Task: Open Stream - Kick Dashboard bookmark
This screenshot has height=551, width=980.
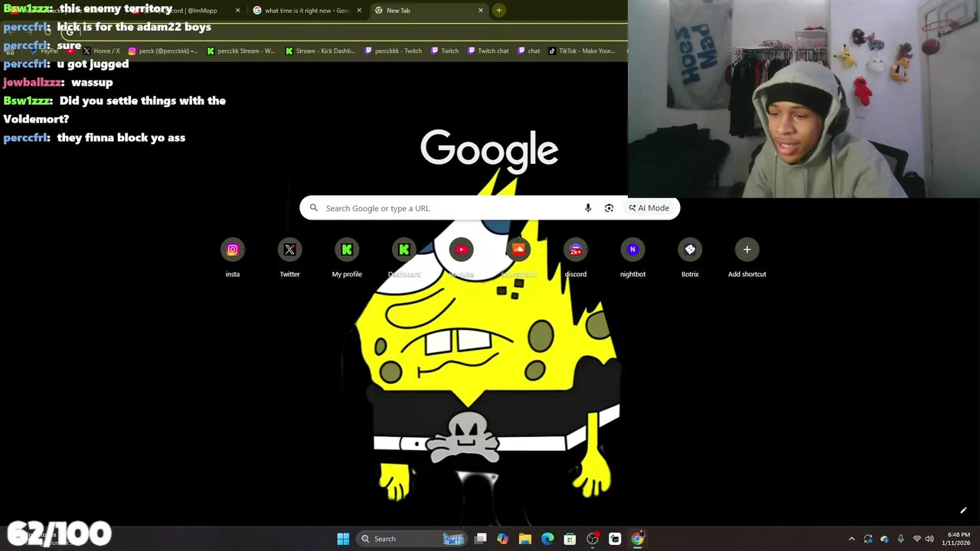Action: [320, 51]
